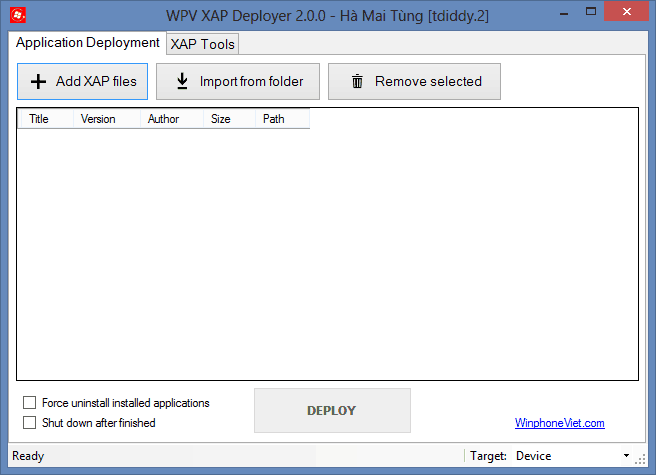656x475 pixels.
Task: Switch to the XAP Tools tab
Action: tap(202, 44)
